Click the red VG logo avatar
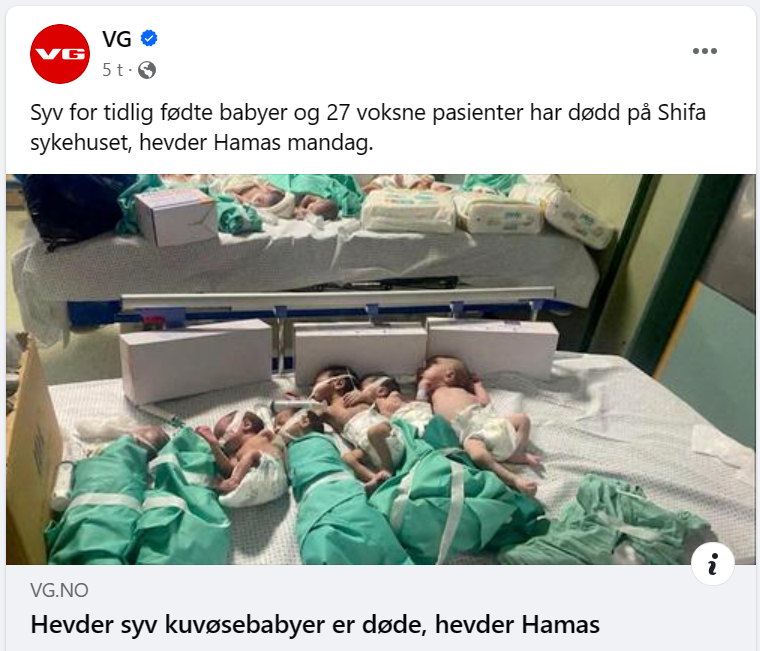This screenshot has width=760, height=651. pos(60,54)
